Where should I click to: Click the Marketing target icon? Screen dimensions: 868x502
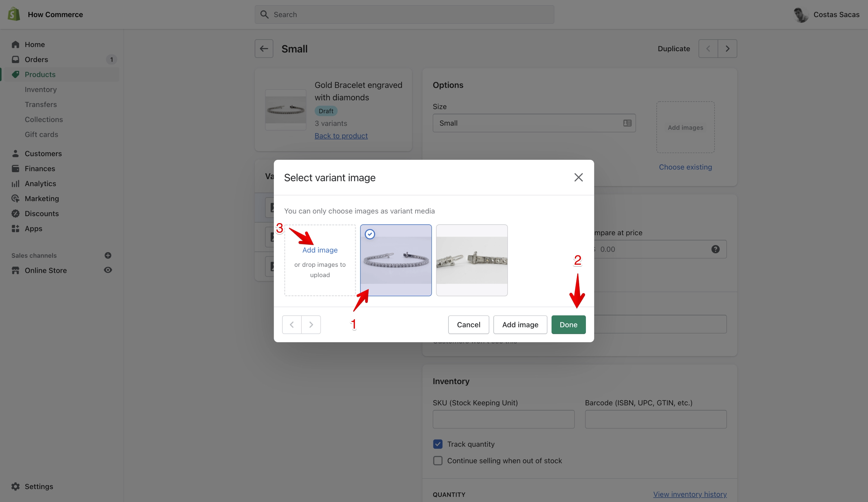click(15, 198)
